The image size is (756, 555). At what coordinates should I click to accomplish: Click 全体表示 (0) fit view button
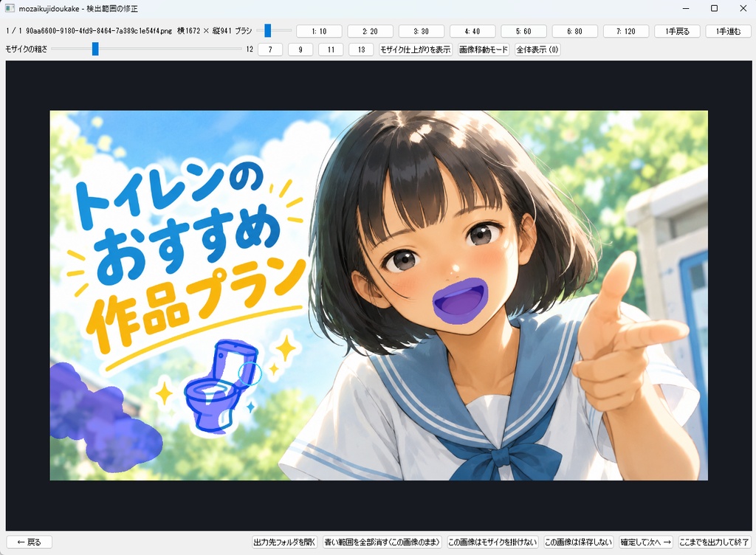(x=537, y=49)
